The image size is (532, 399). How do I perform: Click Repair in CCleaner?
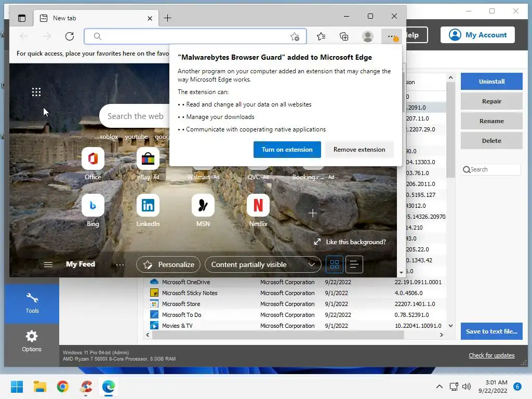coord(491,101)
